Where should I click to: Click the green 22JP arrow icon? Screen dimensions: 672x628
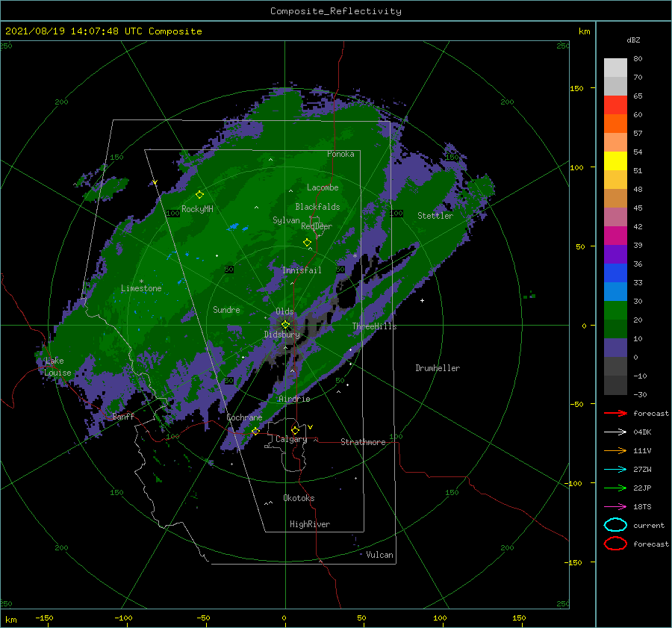pos(615,488)
